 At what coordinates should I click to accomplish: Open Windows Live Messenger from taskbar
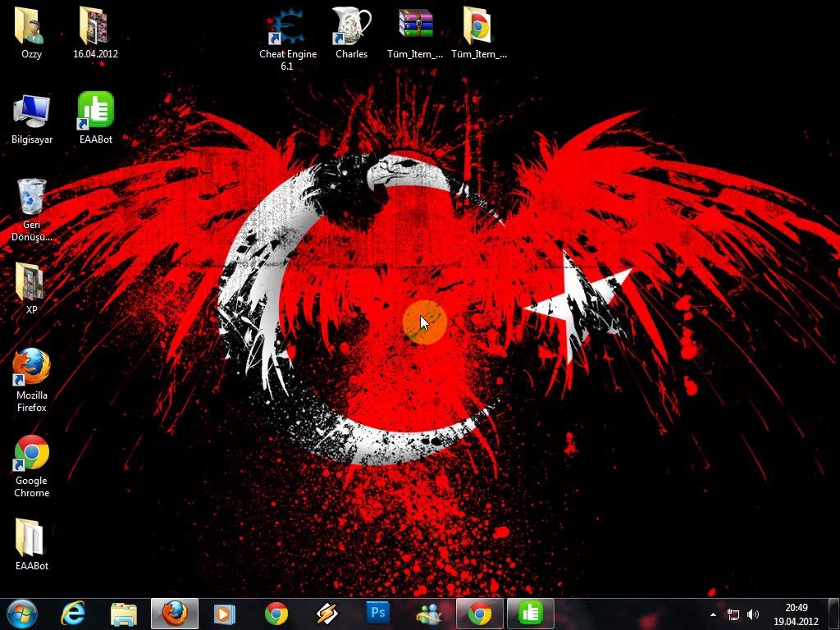tap(428, 614)
